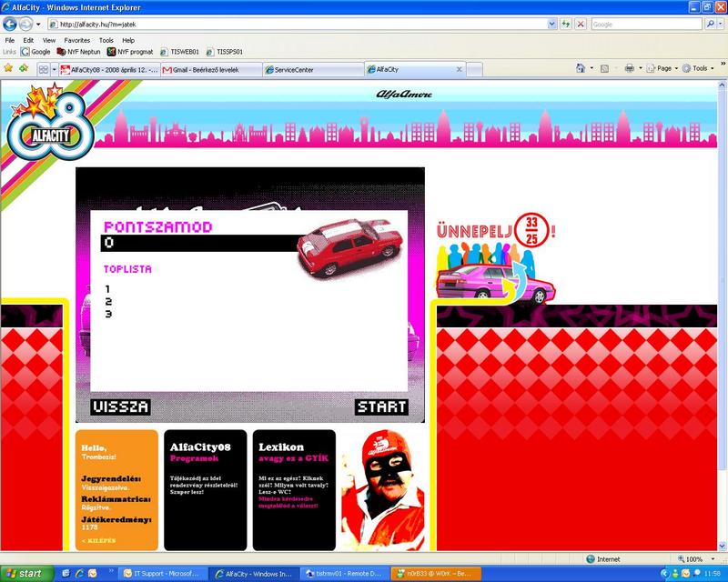
Task: Open Quick Tabs thumbnail grid icon
Action: click(44, 70)
